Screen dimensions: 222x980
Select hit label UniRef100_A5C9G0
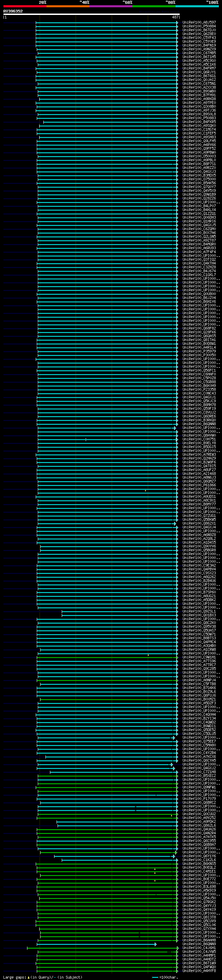tap(199, 60)
